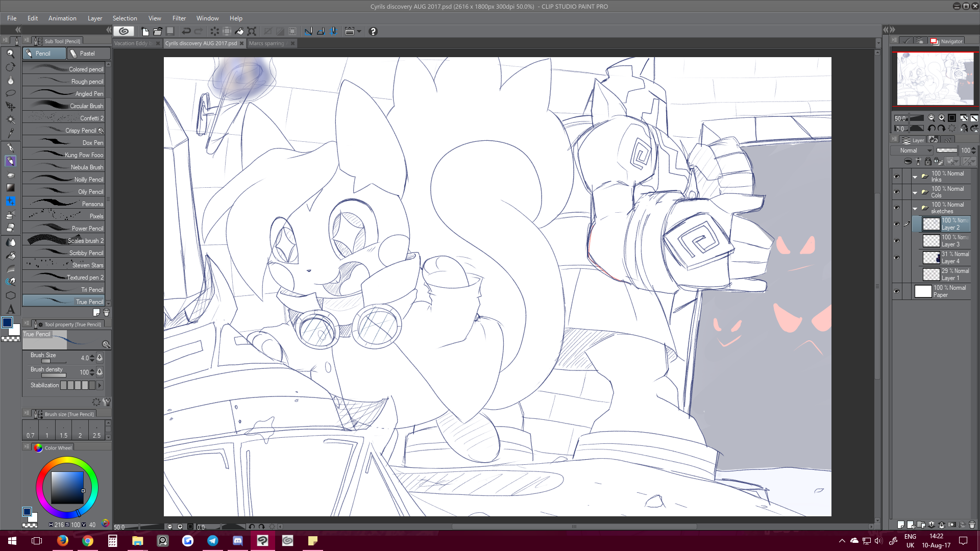
Task: Select the Lasso selection tool
Action: click(x=10, y=93)
